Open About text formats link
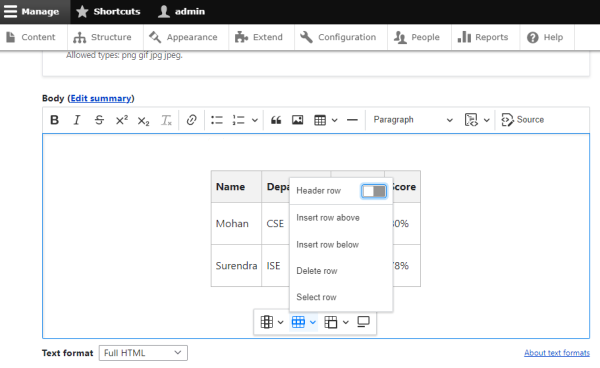This screenshot has width=600, height=368. (557, 353)
